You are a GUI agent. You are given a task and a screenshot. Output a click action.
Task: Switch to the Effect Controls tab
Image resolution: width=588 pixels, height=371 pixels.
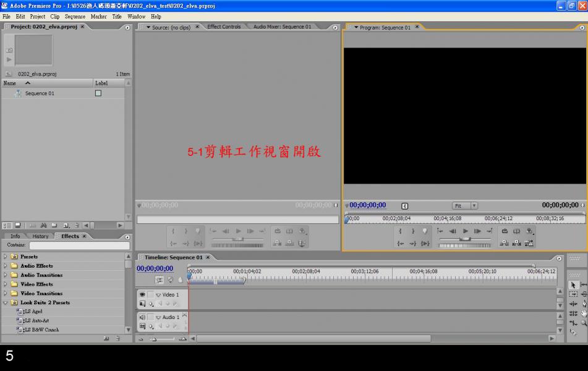point(224,27)
